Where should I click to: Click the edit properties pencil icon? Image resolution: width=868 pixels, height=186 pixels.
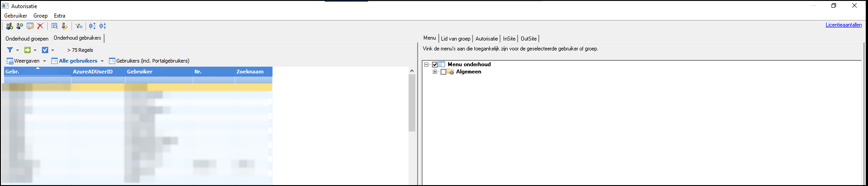pyautogui.click(x=30, y=26)
